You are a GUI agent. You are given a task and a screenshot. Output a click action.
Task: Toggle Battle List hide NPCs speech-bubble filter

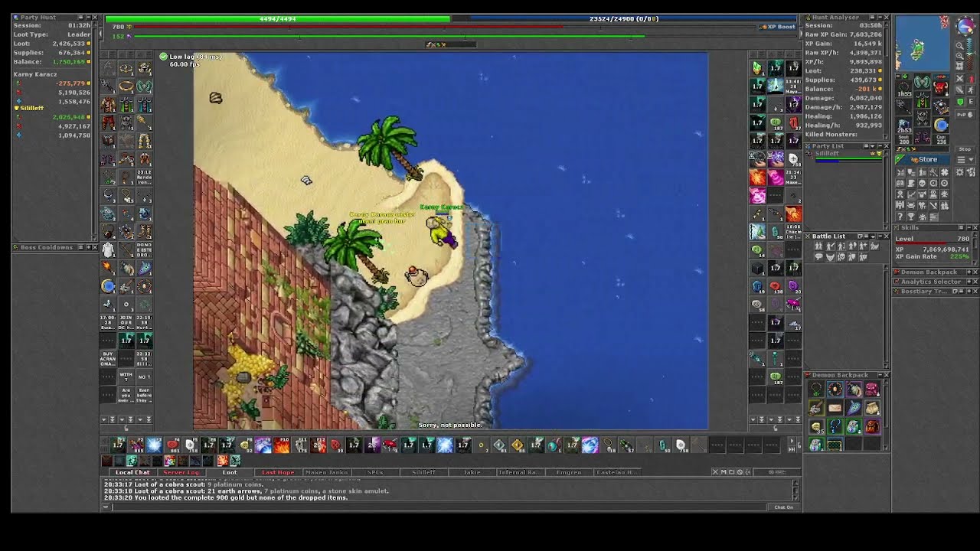point(818,257)
